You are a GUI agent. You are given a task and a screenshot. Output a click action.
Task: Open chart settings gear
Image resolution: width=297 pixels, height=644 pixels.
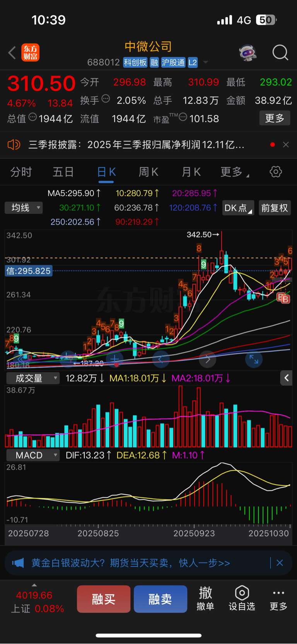coord(276,172)
